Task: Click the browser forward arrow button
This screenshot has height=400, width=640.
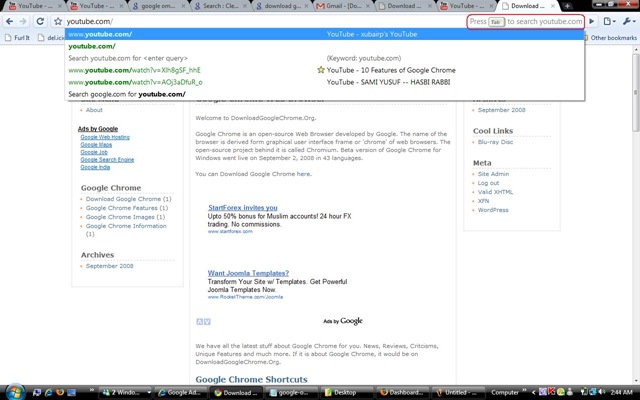Action: point(24,21)
